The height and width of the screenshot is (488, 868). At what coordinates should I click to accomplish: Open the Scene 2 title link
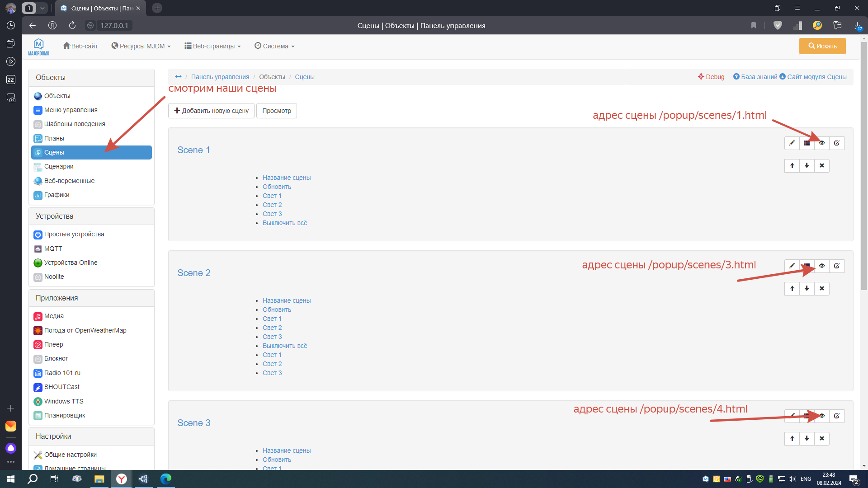tap(193, 273)
